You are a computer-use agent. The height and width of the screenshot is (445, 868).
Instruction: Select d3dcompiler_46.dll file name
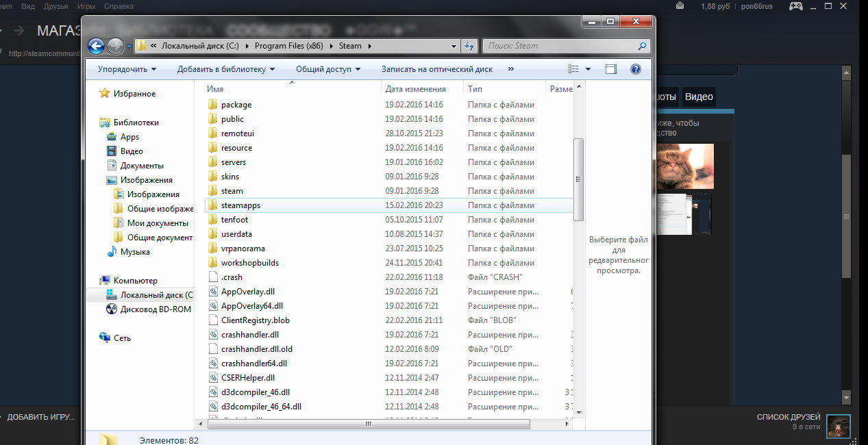point(256,392)
